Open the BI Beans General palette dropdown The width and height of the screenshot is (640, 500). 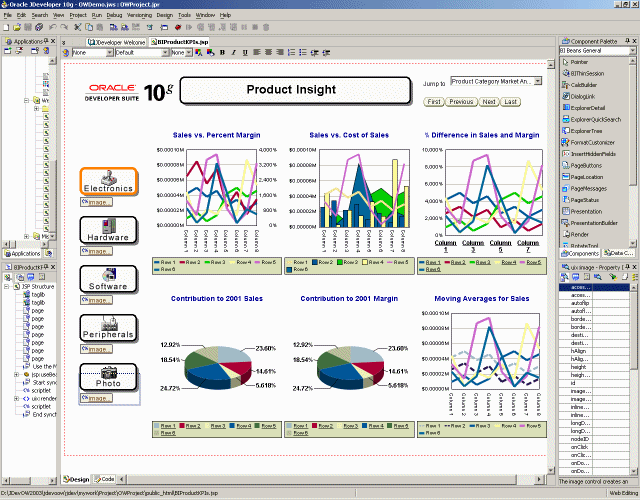pyautogui.click(x=632, y=51)
